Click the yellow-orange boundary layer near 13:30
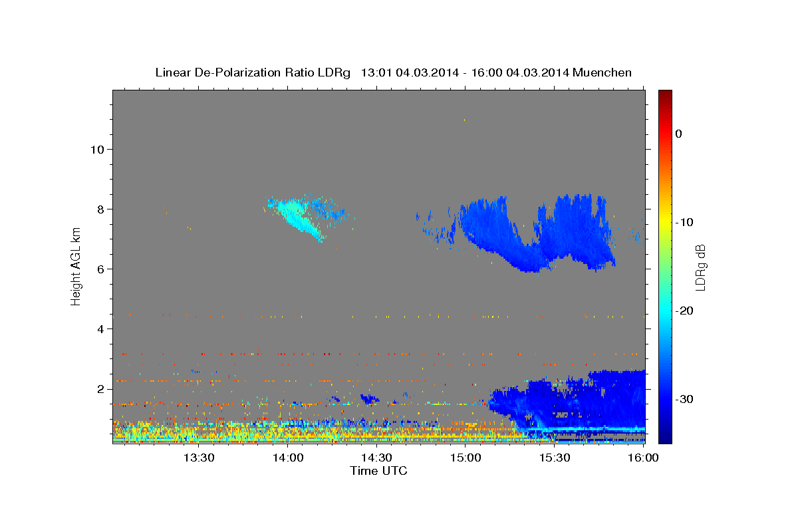The width and height of the screenshot is (798, 532). (x=199, y=431)
